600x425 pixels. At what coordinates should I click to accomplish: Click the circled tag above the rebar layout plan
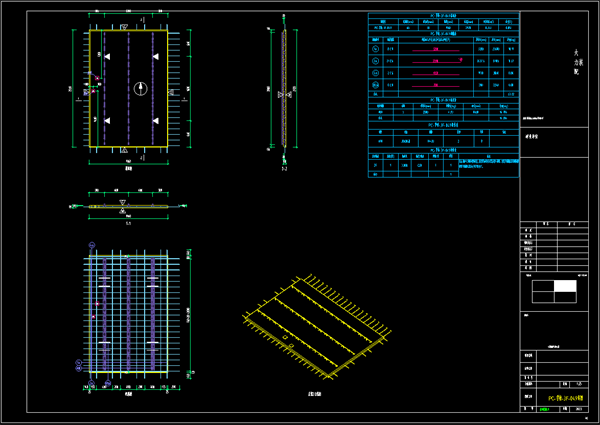click(91, 245)
